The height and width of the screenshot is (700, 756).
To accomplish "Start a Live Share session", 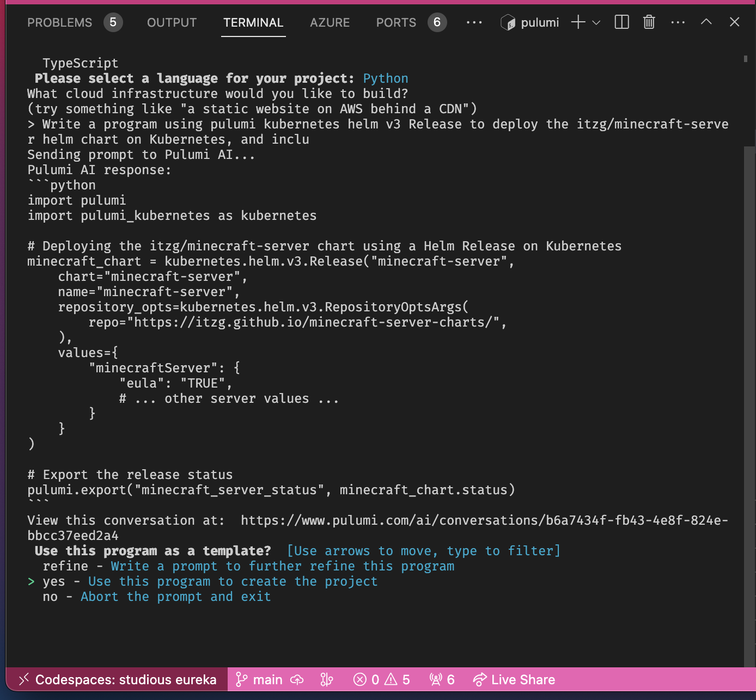I will (x=514, y=679).
